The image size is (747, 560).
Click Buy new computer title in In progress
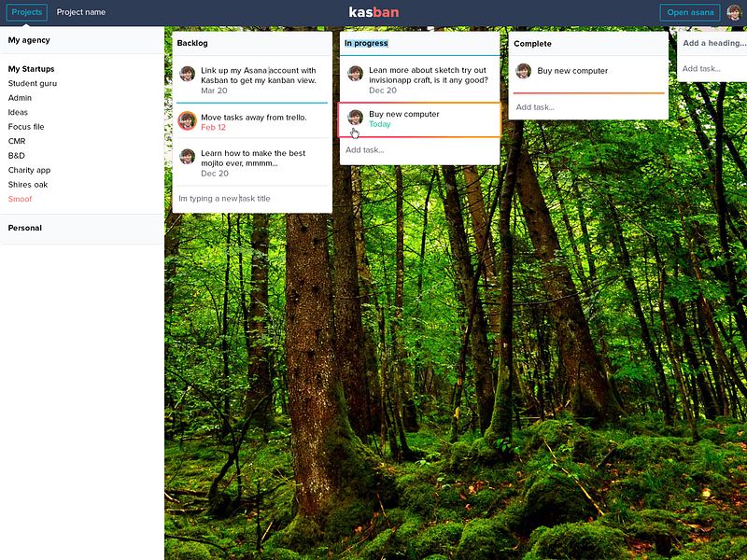coord(404,114)
